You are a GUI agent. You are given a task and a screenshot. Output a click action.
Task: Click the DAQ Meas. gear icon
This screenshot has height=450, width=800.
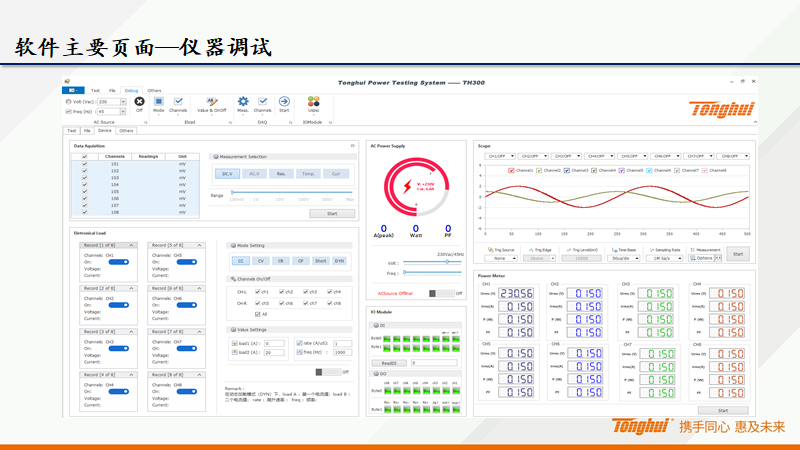point(243,102)
